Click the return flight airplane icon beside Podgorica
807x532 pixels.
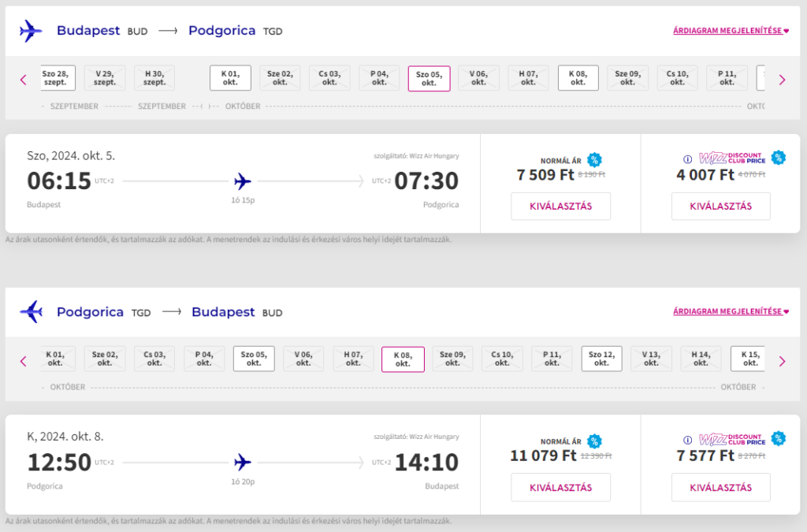click(31, 312)
